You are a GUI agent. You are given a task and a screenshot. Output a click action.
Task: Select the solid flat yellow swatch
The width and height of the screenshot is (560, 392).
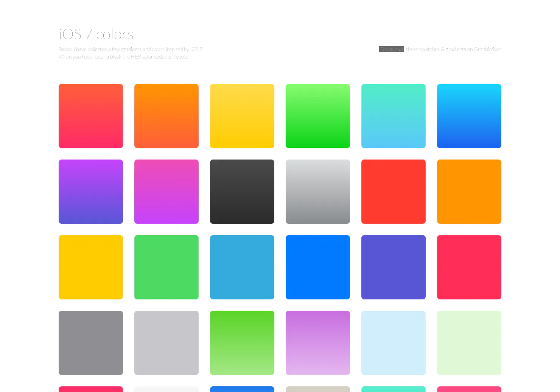(x=91, y=267)
